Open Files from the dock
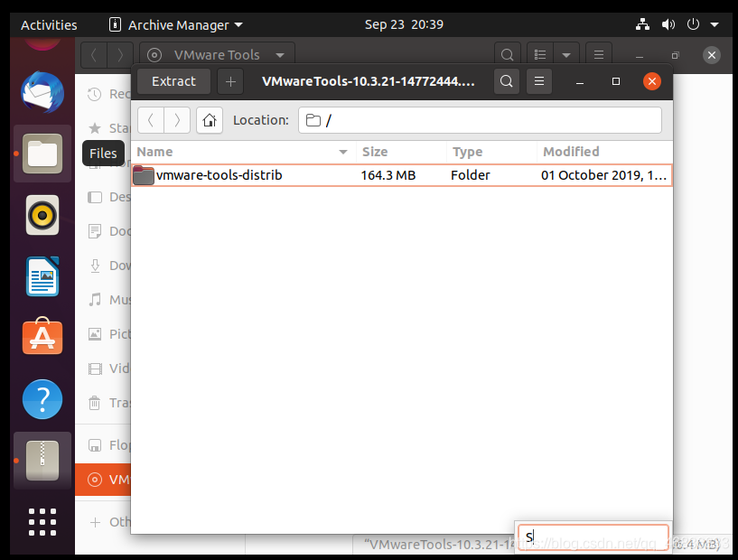 pyautogui.click(x=42, y=154)
